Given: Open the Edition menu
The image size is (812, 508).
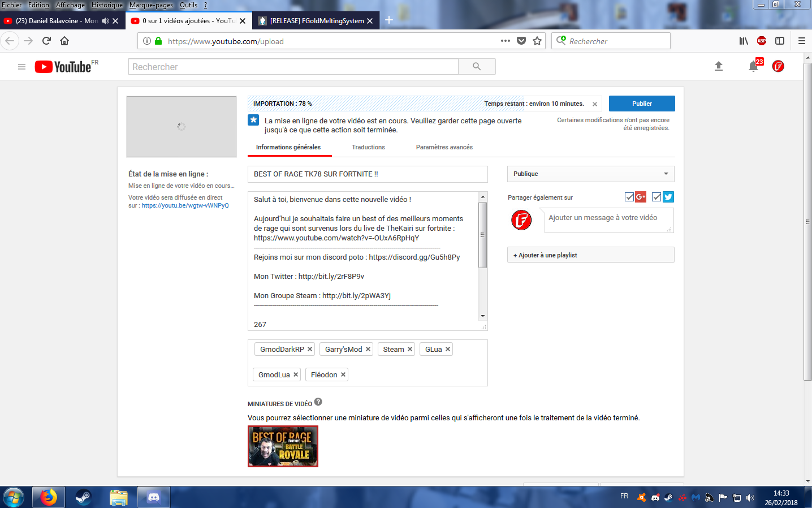Looking at the screenshot, I should point(38,5).
